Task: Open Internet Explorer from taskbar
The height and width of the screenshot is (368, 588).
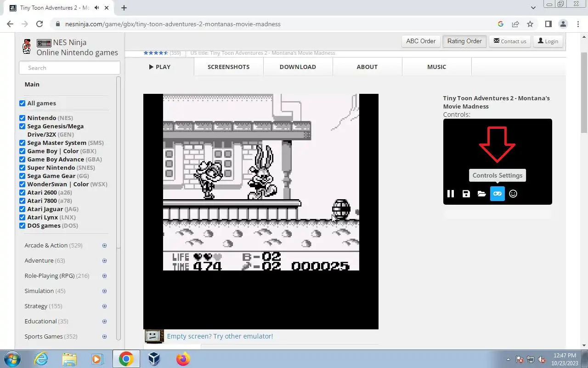Action: (41, 359)
